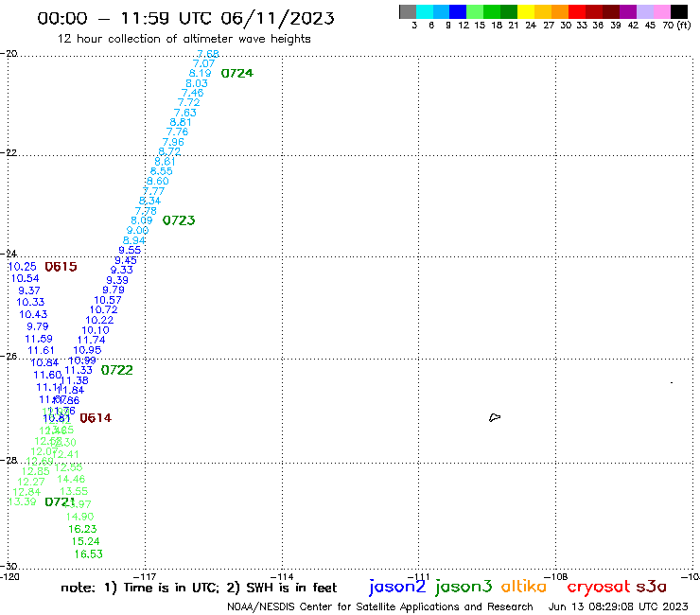Click the 8.81 wave height value
The width and height of the screenshot is (700, 615).
pos(181,122)
